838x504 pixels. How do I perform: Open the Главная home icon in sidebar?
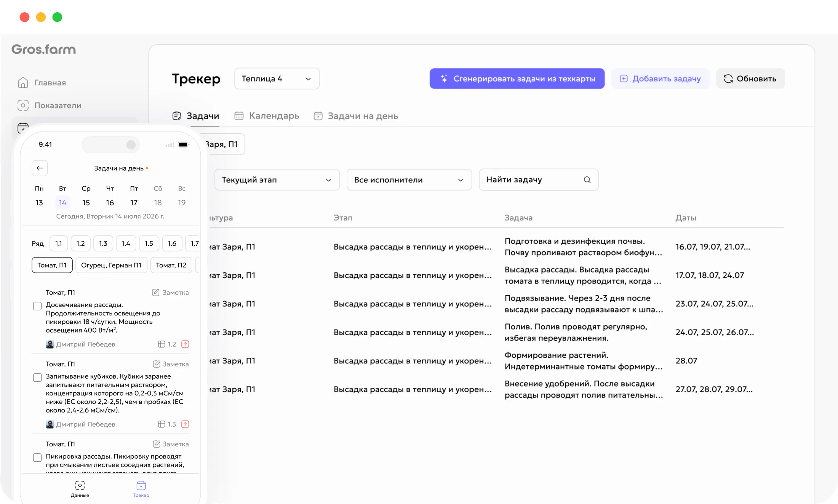coord(23,82)
